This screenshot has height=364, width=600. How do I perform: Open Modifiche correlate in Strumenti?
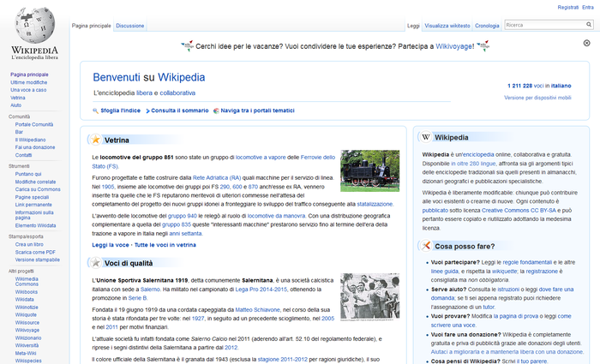(x=35, y=182)
